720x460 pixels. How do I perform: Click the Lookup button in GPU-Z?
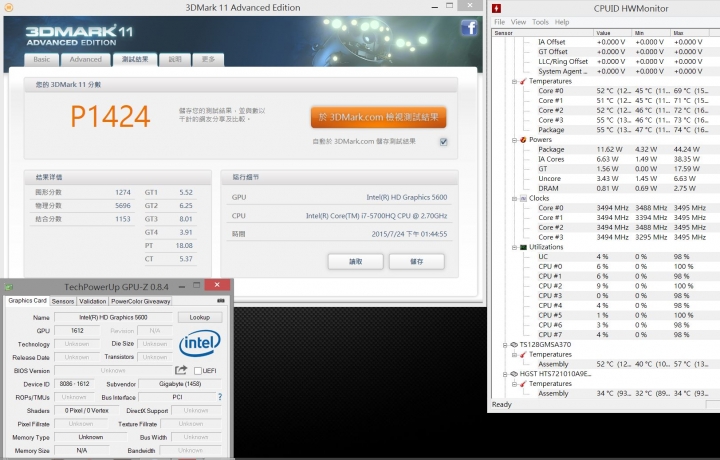(200, 317)
